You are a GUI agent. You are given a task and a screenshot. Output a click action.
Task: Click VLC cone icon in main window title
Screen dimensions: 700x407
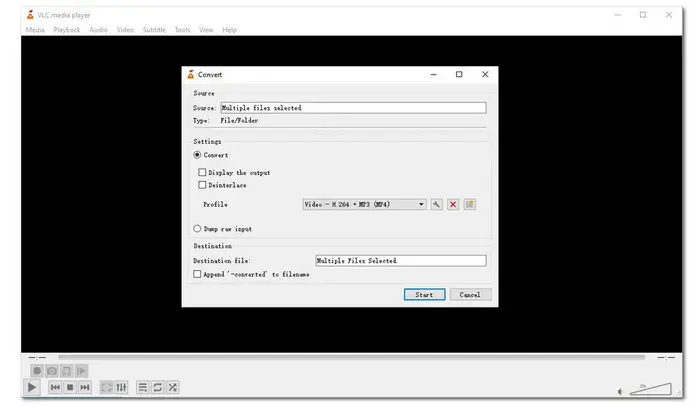tap(30, 15)
